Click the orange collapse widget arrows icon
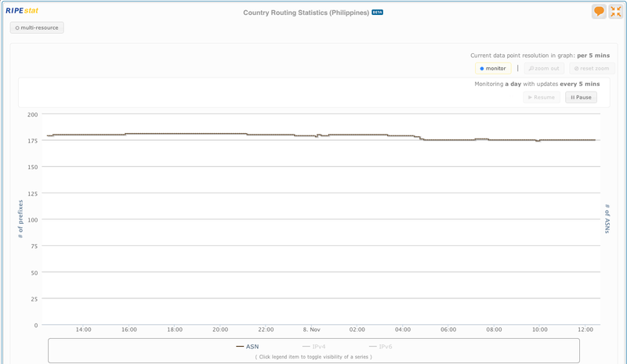Screen dimensions: 627x364 pyautogui.click(x=615, y=12)
